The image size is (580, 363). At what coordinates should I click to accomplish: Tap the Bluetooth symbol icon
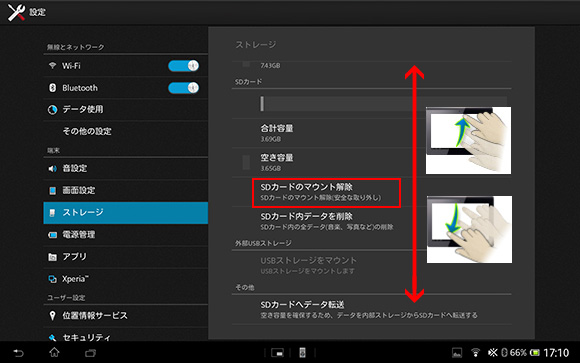pyautogui.click(x=52, y=88)
